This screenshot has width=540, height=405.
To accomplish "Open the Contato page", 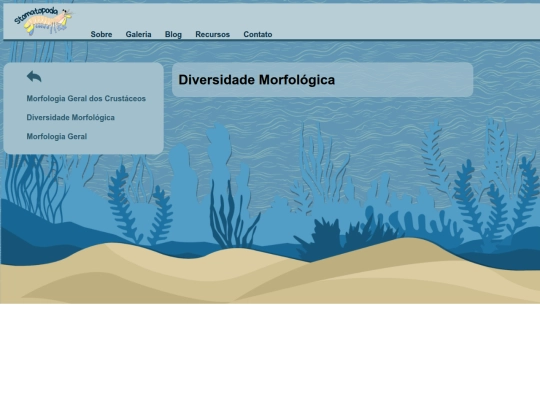I will (258, 34).
